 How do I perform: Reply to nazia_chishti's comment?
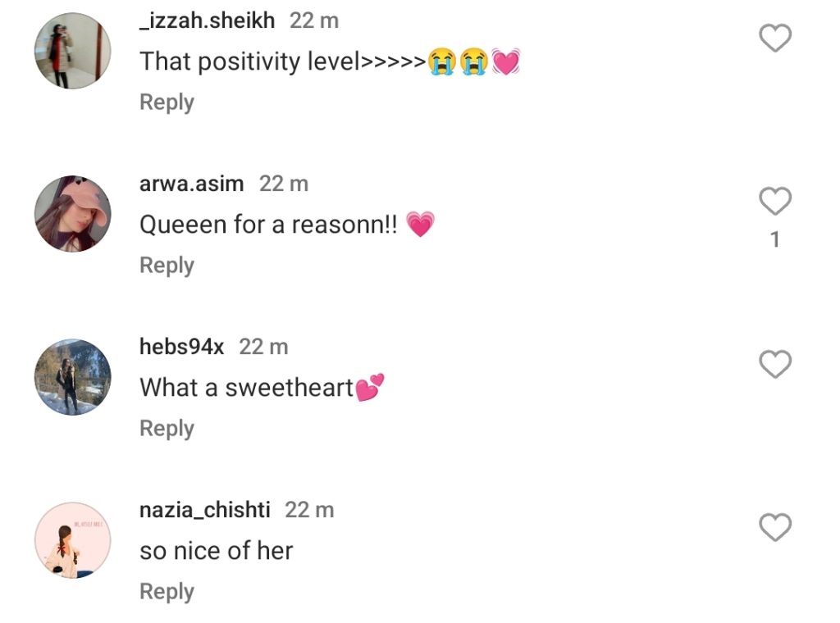point(167,592)
